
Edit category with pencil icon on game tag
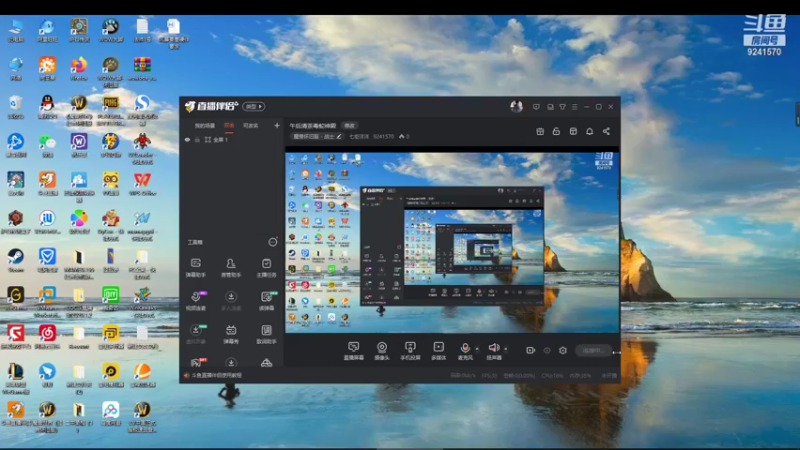tap(339, 137)
